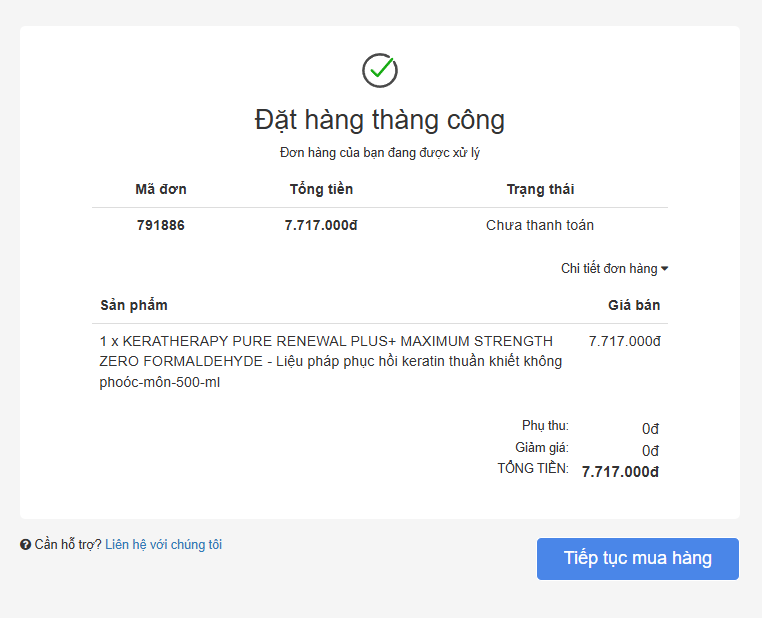Image resolution: width=762 pixels, height=618 pixels.
Task: Click the help question mark icon
Action: tap(25, 545)
